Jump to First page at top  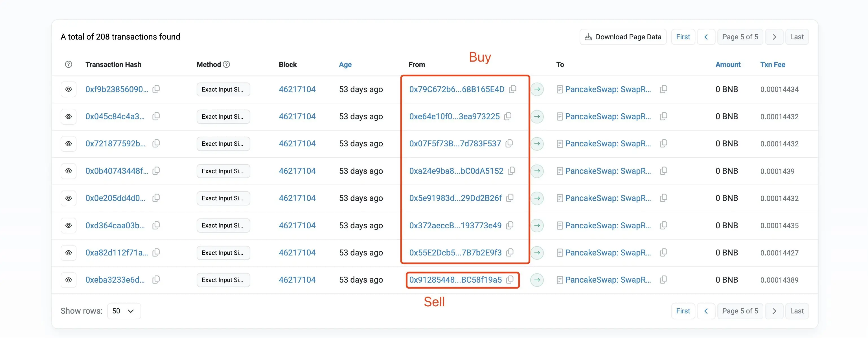pos(683,37)
